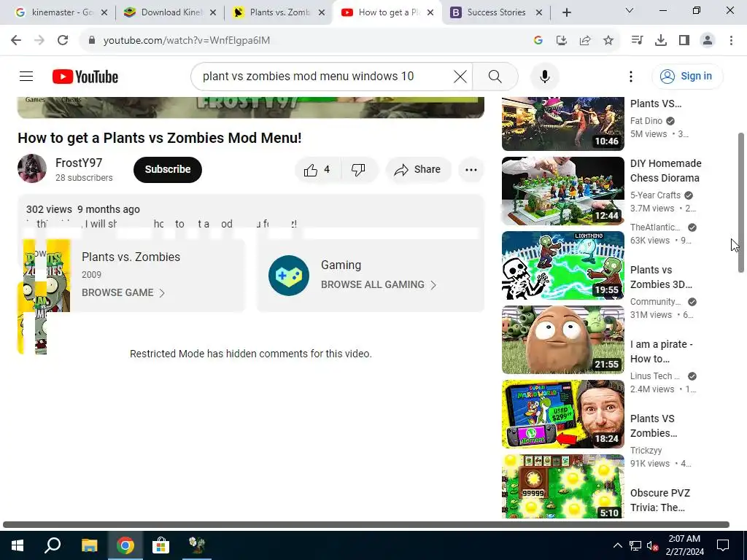Viewport: 747px width, 560px height.
Task: Like the video with thumbs up
Action: [318, 169]
